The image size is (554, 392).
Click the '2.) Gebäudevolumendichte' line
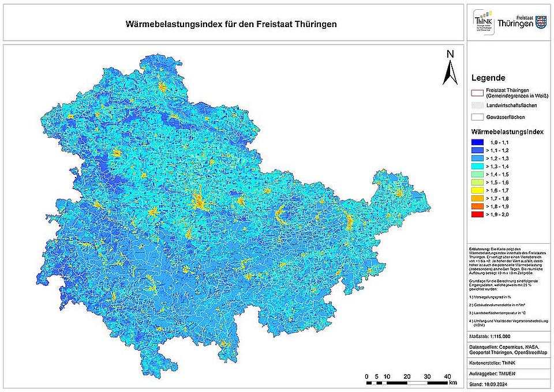[x=497, y=305]
